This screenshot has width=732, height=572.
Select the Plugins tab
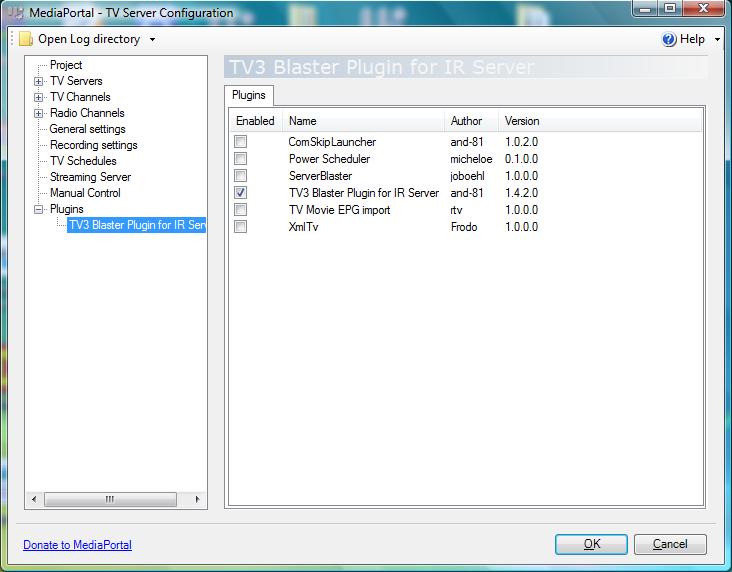[x=249, y=95]
